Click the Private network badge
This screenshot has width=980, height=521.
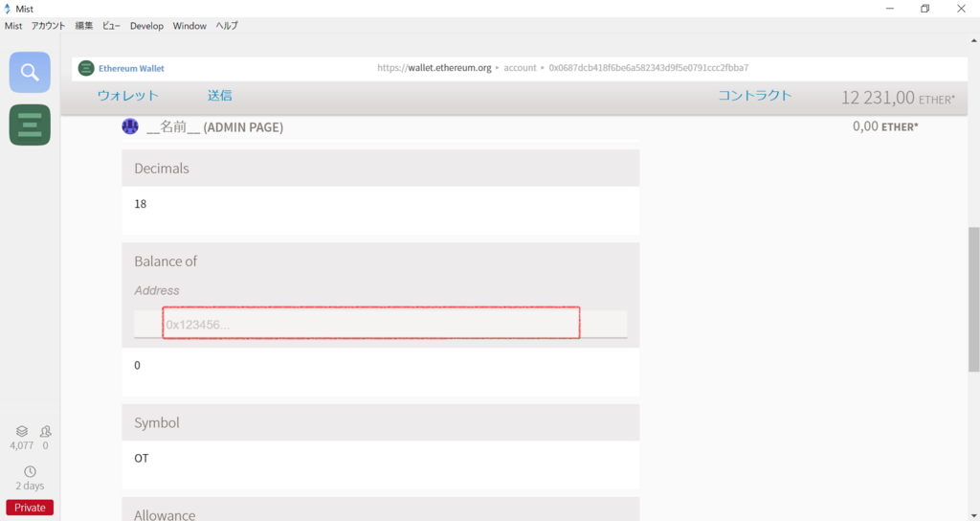(30, 508)
